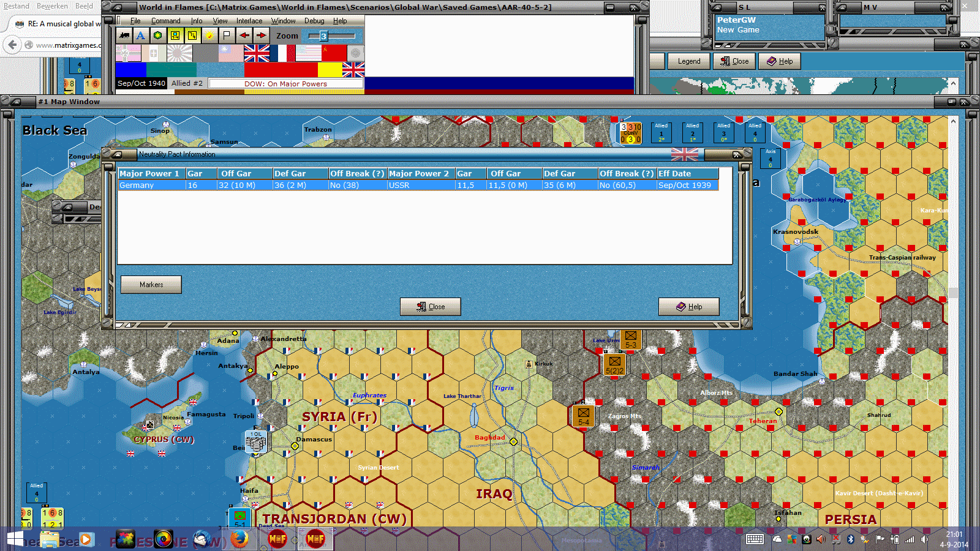Select the Japanese rising sun flag

tap(179, 53)
